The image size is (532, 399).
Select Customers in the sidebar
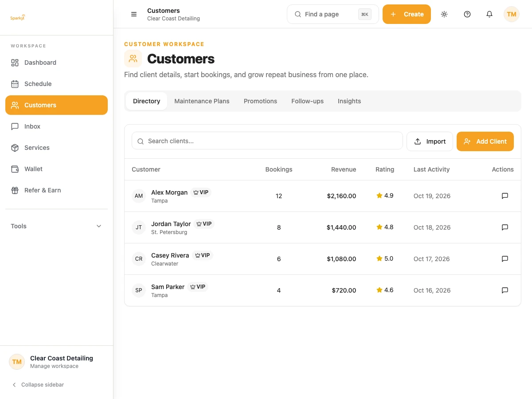click(x=56, y=105)
